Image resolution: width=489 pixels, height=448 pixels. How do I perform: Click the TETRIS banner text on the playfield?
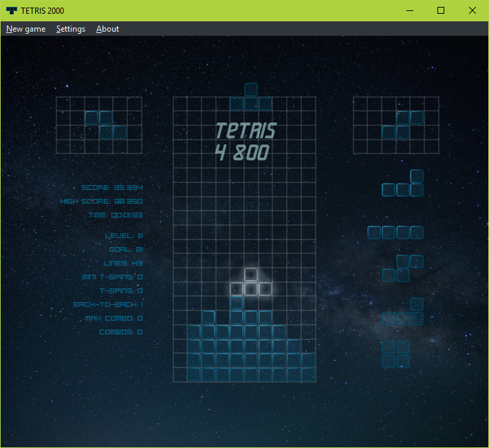click(246, 130)
